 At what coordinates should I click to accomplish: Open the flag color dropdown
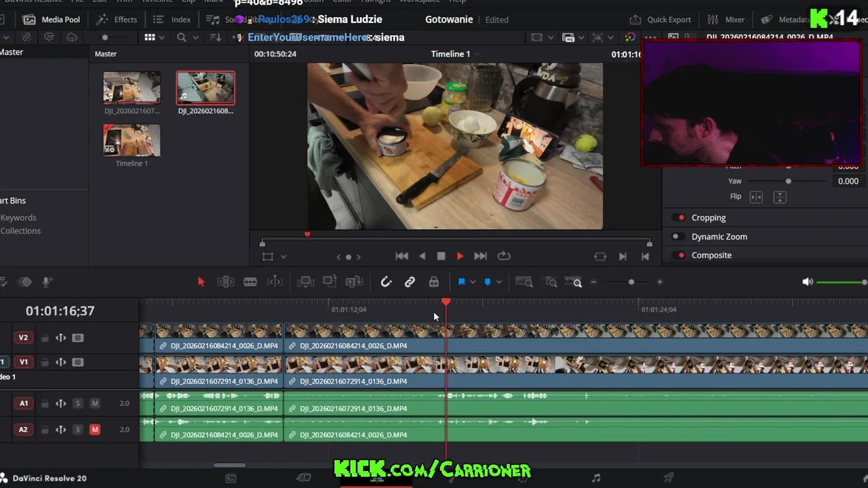tap(473, 282)
